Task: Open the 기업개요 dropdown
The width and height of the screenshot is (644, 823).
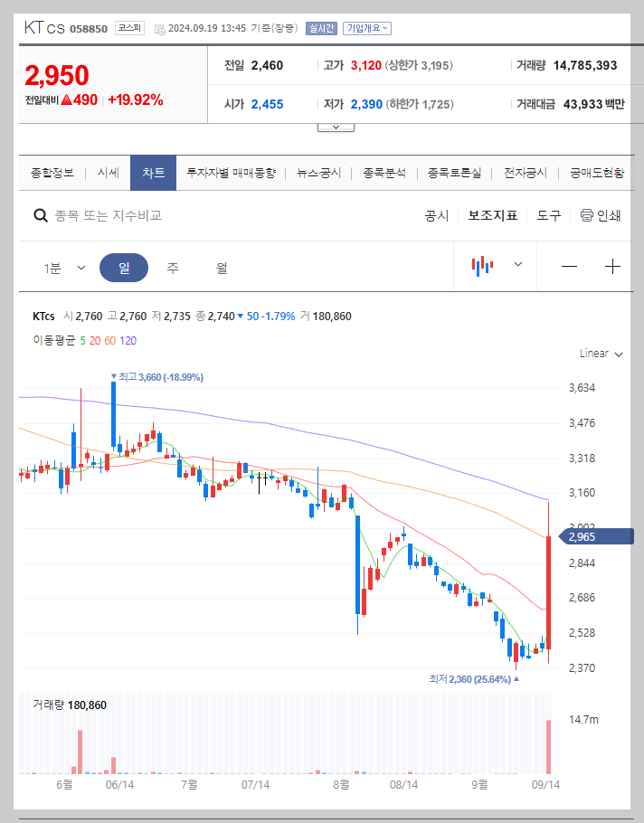Action: (367, 28)
